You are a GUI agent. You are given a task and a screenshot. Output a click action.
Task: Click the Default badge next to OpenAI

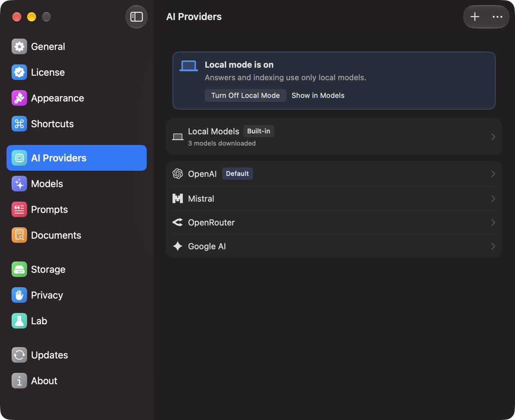(237, 173)
